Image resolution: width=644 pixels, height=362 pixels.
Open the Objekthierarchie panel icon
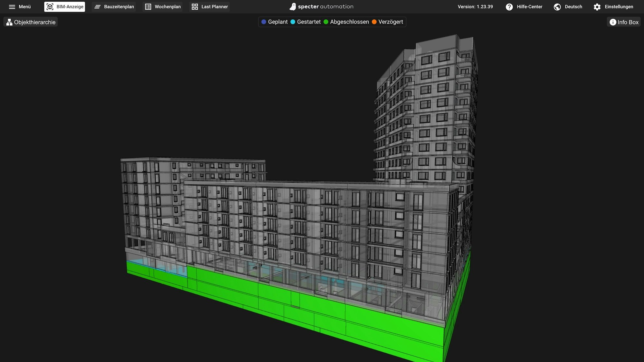(x=9, y=22)
